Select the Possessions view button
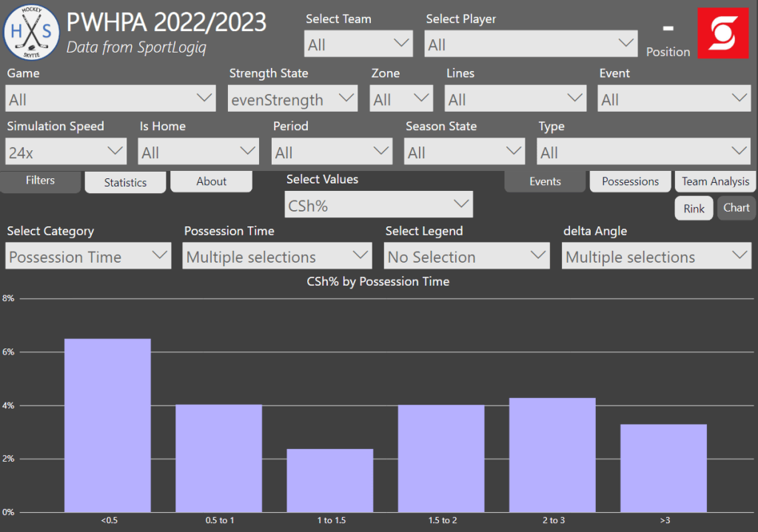Image resolution: width=758 pixels, height=532 pixels. 630,181
